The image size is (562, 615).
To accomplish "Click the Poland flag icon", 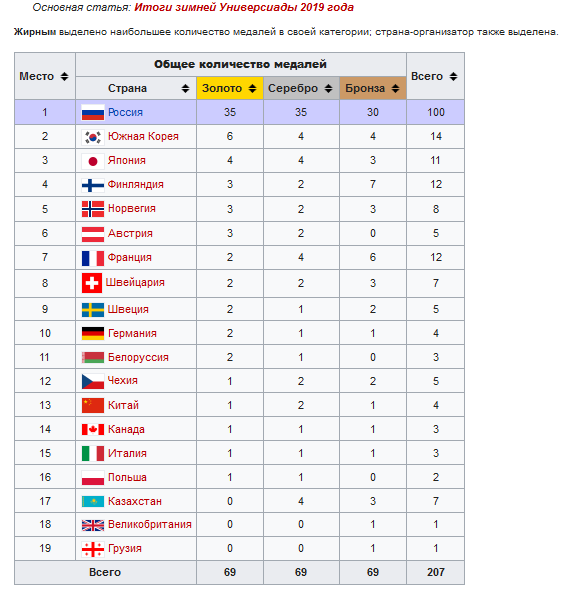I will (93, 478).
